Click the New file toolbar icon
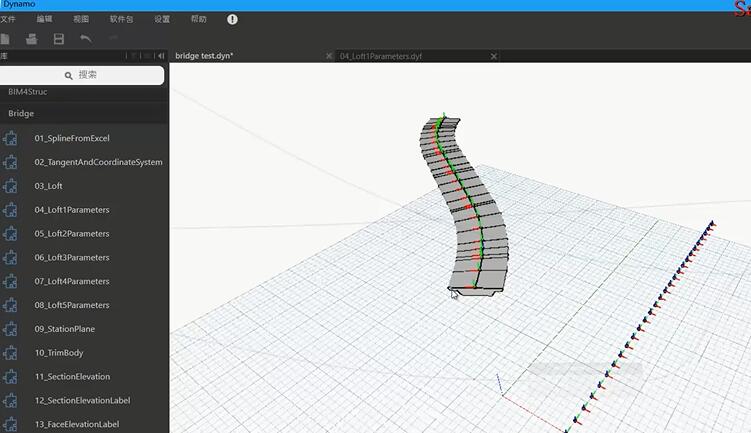Image resolution: width=751 pixels, height=433 pixels. [5, 38]
